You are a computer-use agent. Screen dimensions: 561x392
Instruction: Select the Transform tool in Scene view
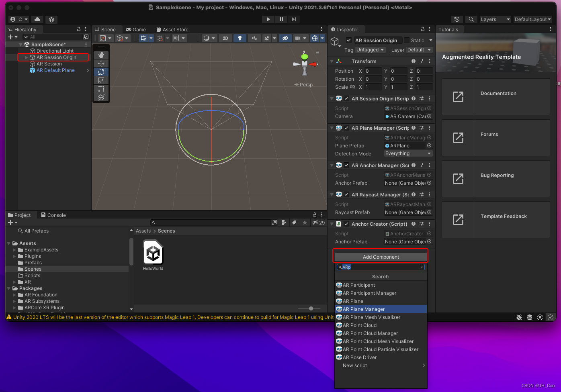coord(101,97)
